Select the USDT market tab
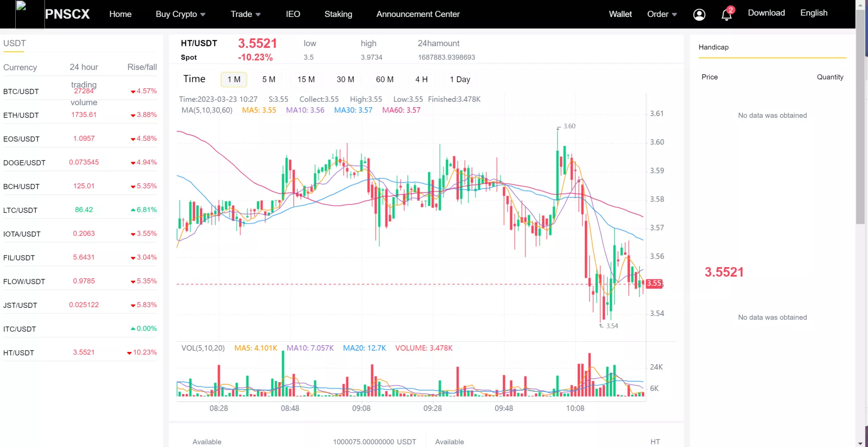 pyautogui.click(x=14, y=43)
